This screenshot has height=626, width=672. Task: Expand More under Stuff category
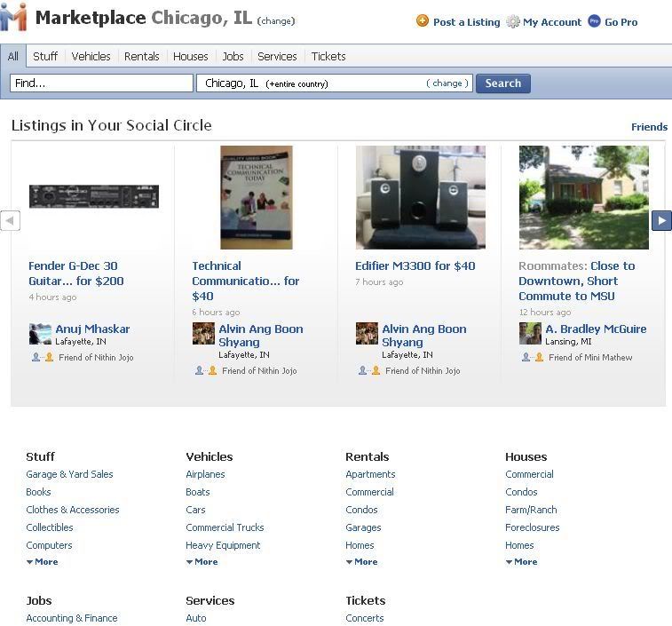[42, 562]
